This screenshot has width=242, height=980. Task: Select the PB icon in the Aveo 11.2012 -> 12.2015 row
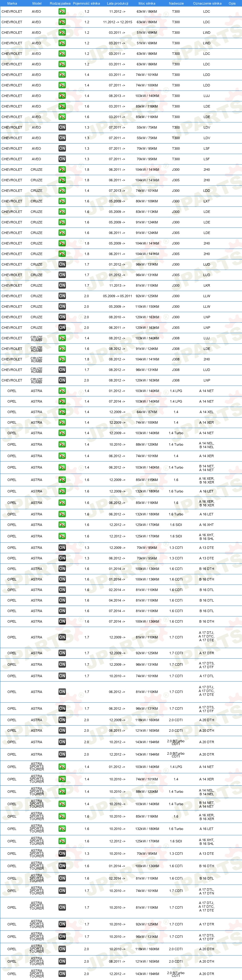point(62,22)
